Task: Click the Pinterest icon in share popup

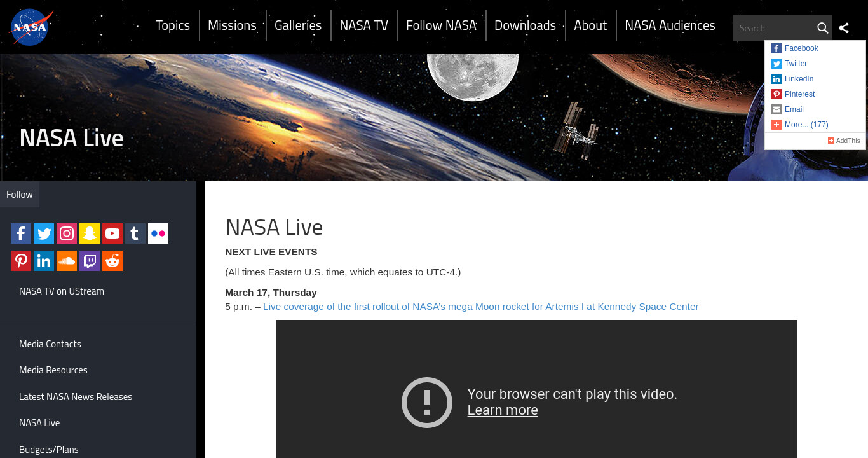Action: [776, 94]
